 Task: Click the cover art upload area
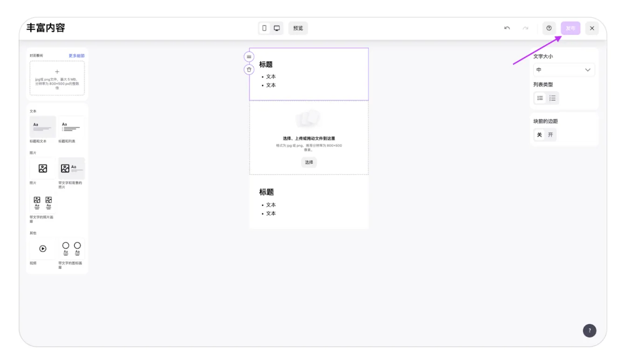57,78
